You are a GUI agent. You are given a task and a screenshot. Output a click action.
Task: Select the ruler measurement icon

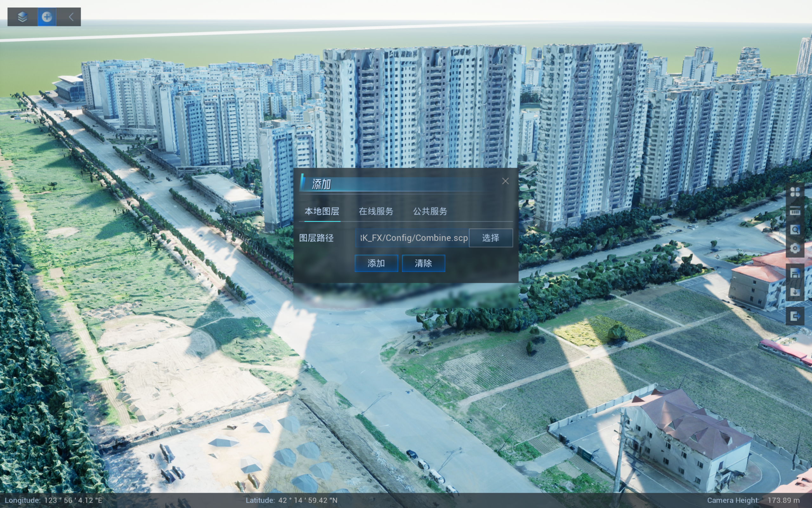pyautogui.click(x=795, y=211)
